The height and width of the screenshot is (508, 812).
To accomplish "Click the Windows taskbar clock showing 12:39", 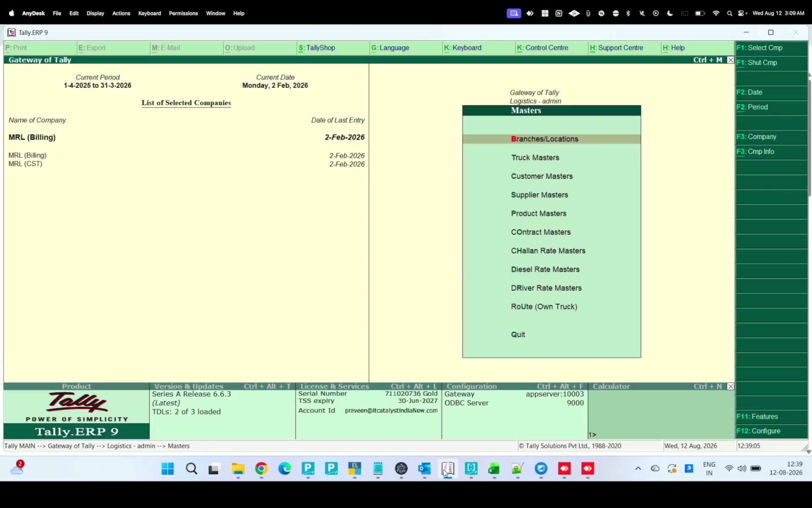I will (786, 469).
